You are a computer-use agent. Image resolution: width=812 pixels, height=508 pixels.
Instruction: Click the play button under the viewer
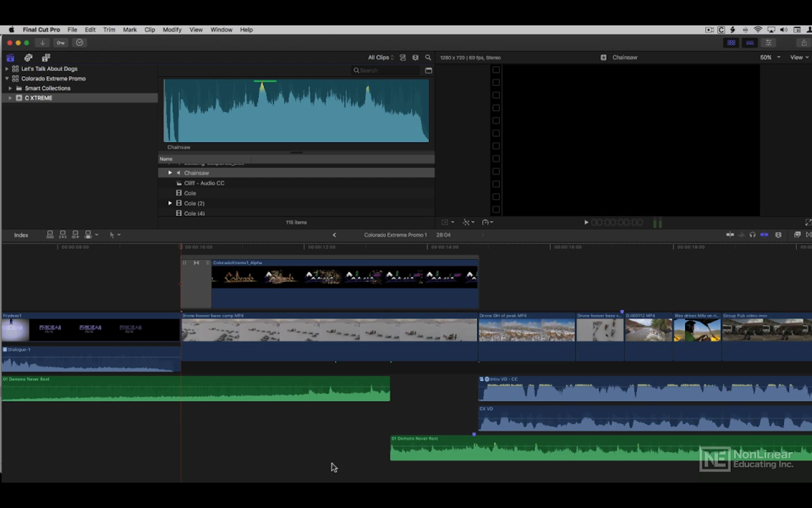coord(586,222)
